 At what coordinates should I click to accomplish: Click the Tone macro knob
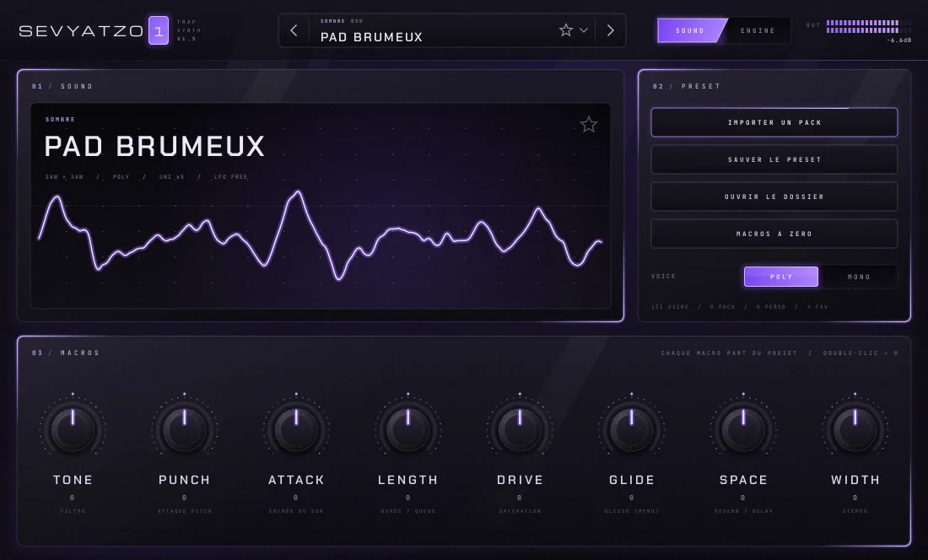point(73,429)
